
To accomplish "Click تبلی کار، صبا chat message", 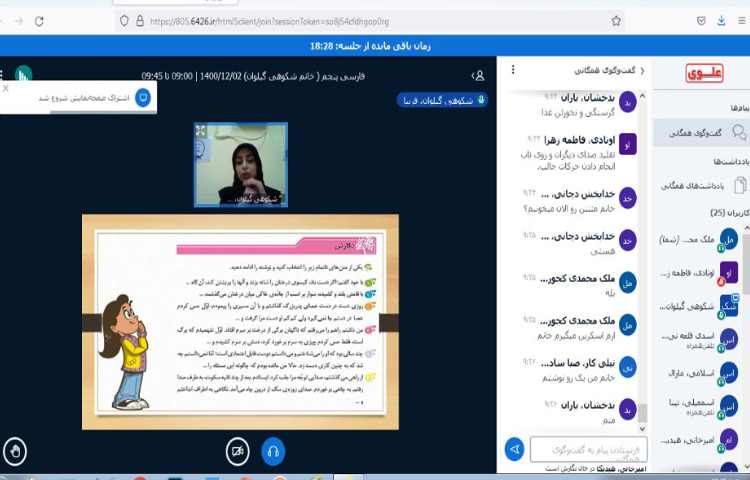I will (579, 378).
